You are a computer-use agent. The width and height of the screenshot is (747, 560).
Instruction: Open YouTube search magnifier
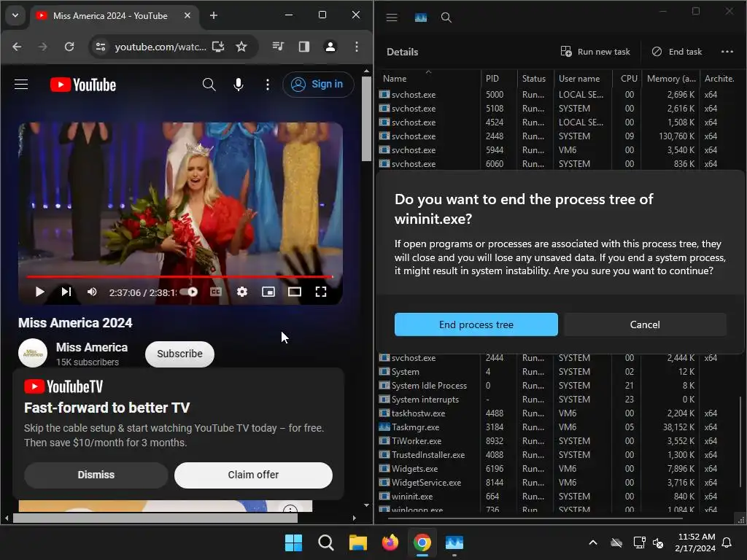209,85
